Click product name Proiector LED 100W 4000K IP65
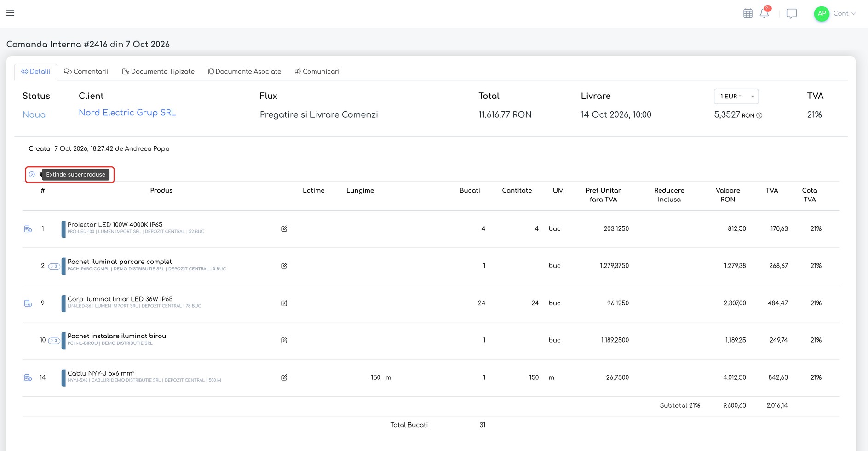This screenshot has height=451, width=868. coord(115,225)
